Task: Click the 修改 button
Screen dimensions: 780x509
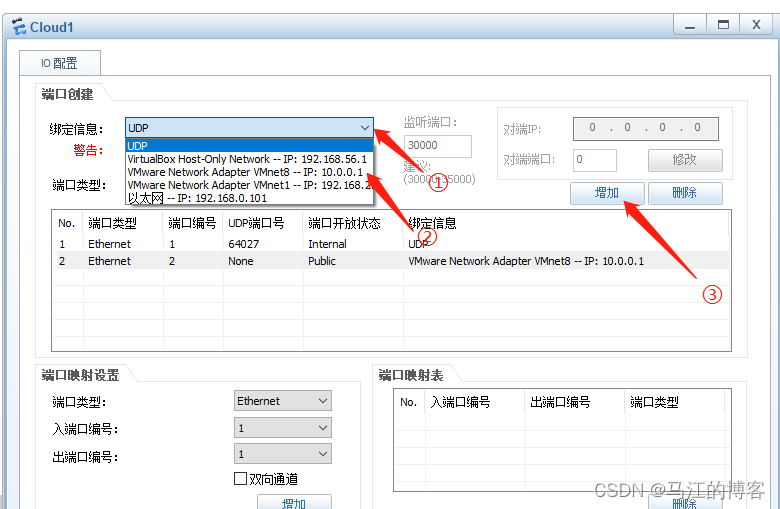Action: click(x=685, y=160)
